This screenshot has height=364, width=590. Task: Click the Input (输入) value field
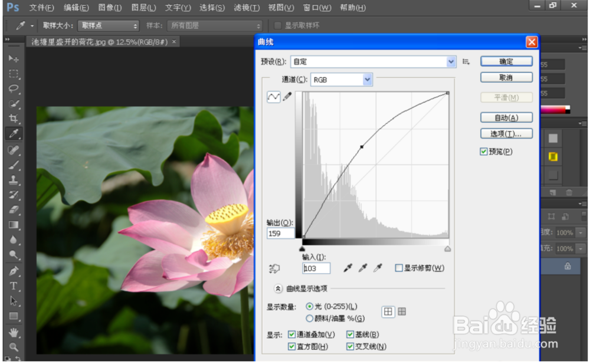[316, 268]
